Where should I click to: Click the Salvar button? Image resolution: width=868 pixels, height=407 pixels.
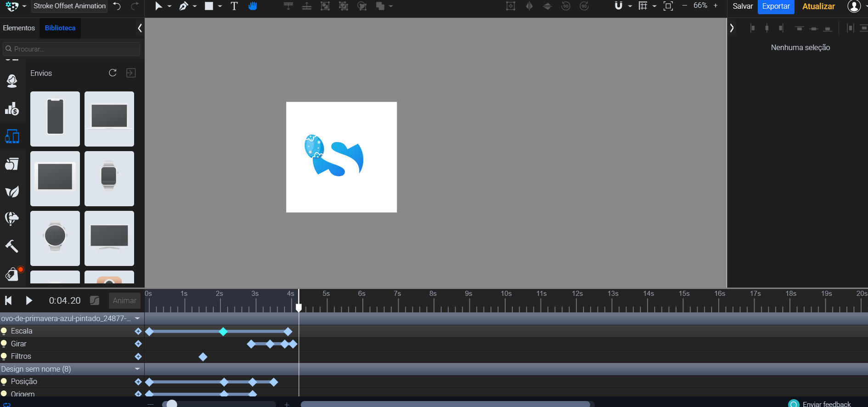tap(743, 6)
